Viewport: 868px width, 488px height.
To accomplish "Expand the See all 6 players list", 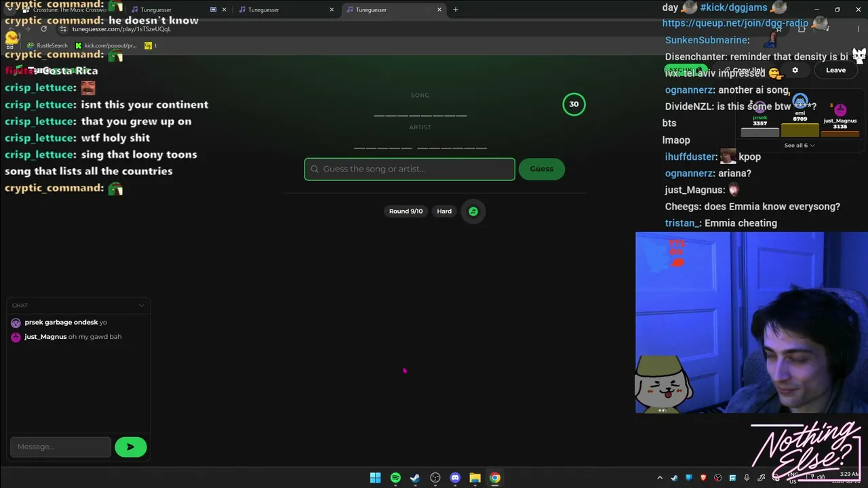I will 800,145.
